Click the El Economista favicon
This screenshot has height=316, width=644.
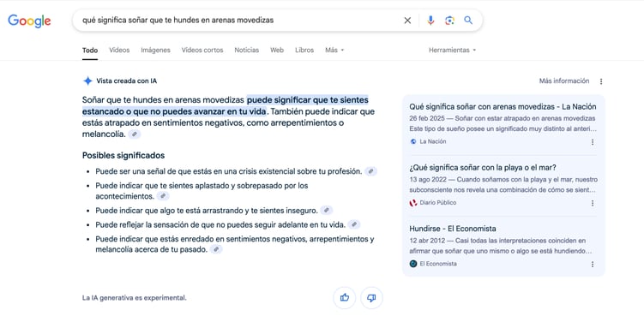click(x=413, y=264)
